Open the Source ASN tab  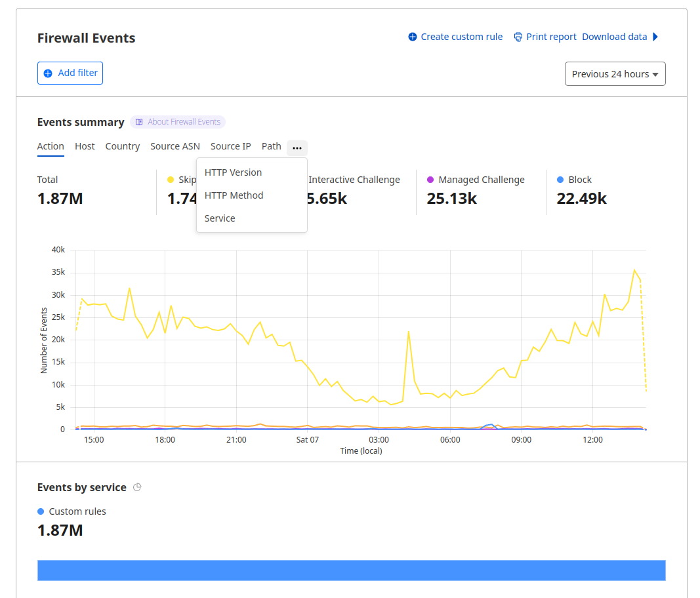coord(175,146)
